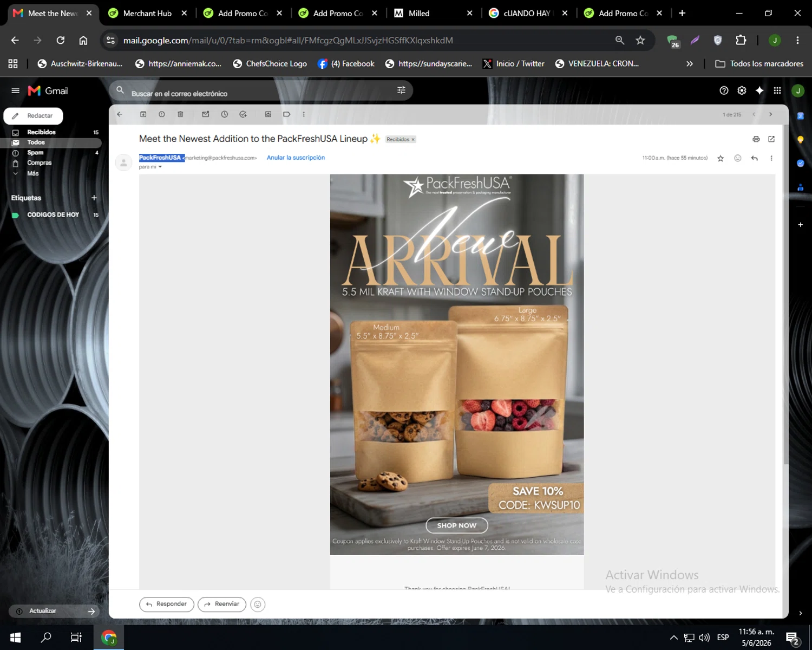Viewport: 812px width, 650px height.
Task: Open the Labels tag icon
Action: [x=287, y=114]
